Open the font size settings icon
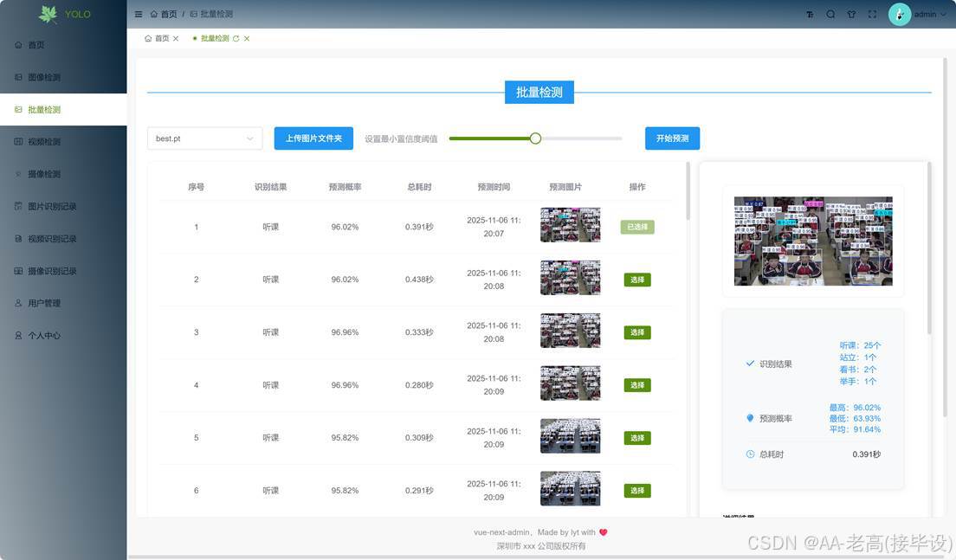Image resolution: width=956 pixels, height=560 pixels. point(810,14)
